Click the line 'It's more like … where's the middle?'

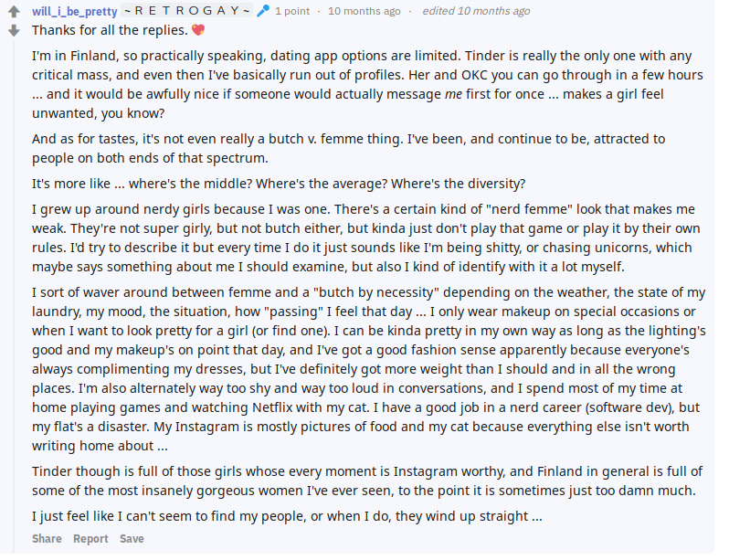tap(279, 184)
